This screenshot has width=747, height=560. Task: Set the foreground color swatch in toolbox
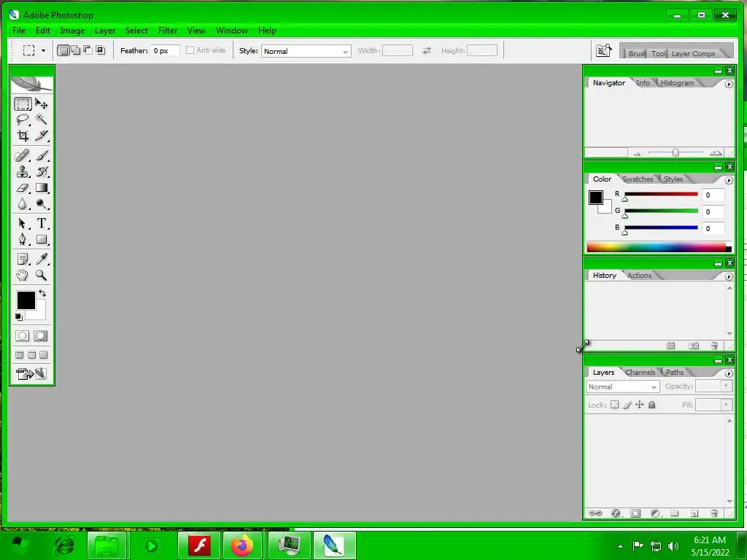coord(26,300)
